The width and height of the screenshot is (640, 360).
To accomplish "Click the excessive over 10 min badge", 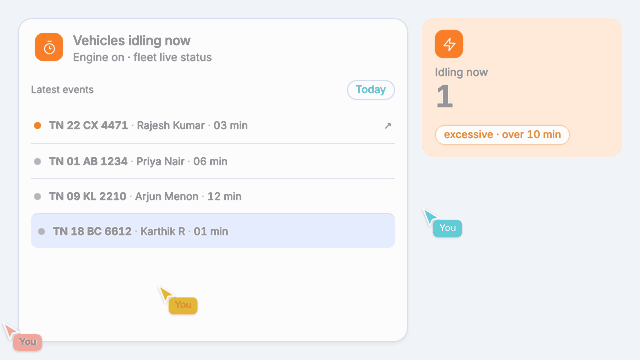I will tap(502, 134).
